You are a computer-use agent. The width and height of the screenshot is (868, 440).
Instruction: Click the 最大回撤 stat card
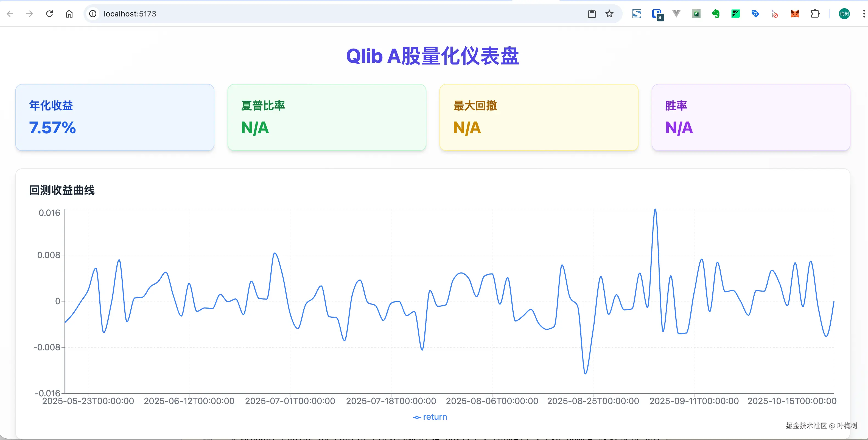coord(539,117)
